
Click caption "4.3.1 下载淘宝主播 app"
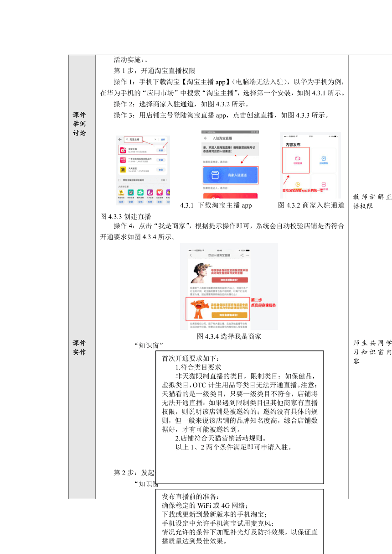(x=216, y=205)
